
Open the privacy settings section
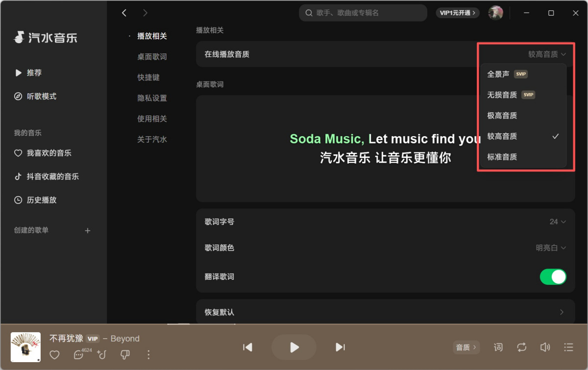tap(152, 98)
